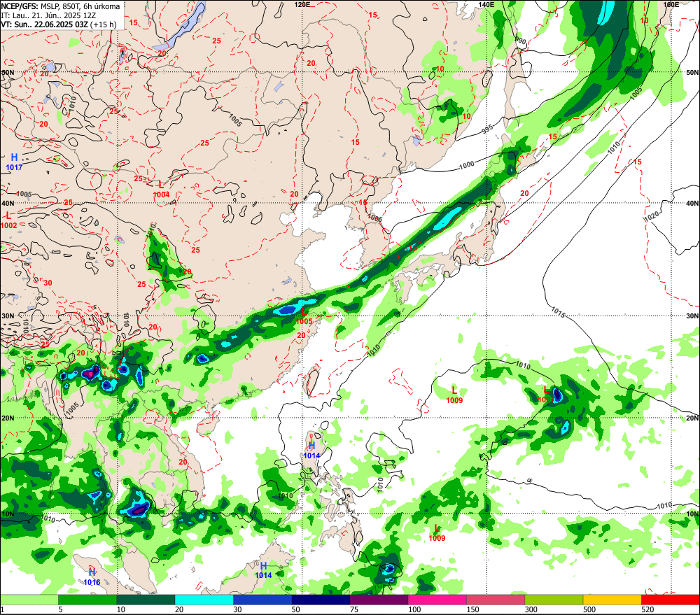
Task: Click the legend value 520
Action: coord(647,609)
